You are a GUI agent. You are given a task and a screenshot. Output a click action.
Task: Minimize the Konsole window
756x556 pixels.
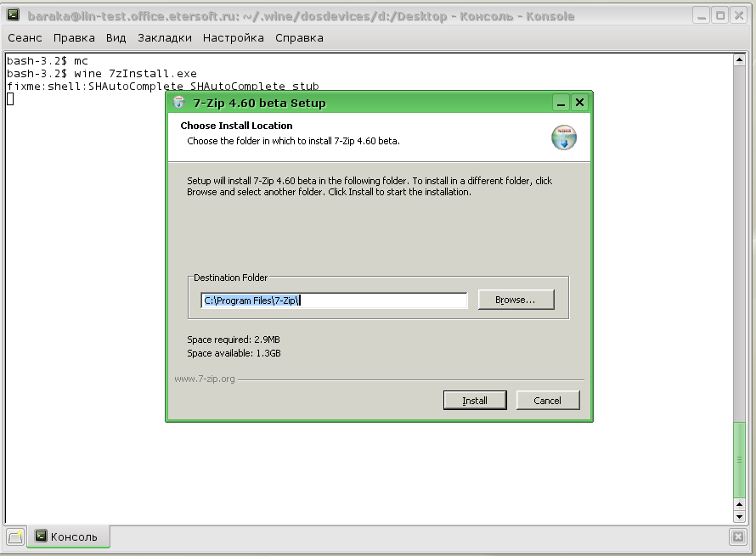click(702, 16)
